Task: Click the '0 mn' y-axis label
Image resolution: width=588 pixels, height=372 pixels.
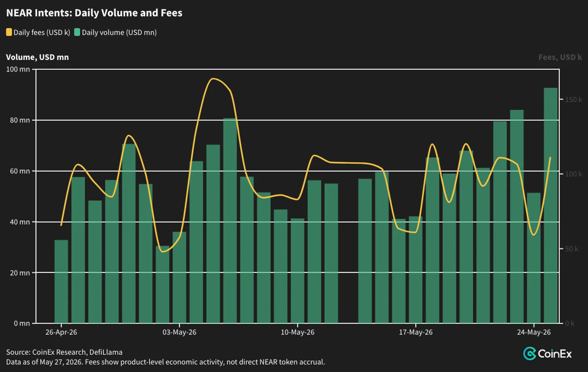Action: (22, 324)
